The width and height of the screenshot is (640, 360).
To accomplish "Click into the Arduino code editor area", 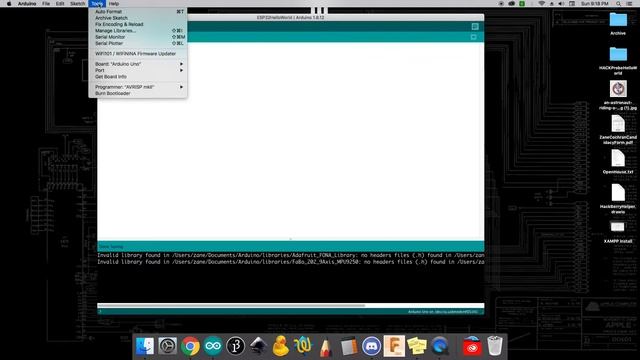I will tap(291, 140).
